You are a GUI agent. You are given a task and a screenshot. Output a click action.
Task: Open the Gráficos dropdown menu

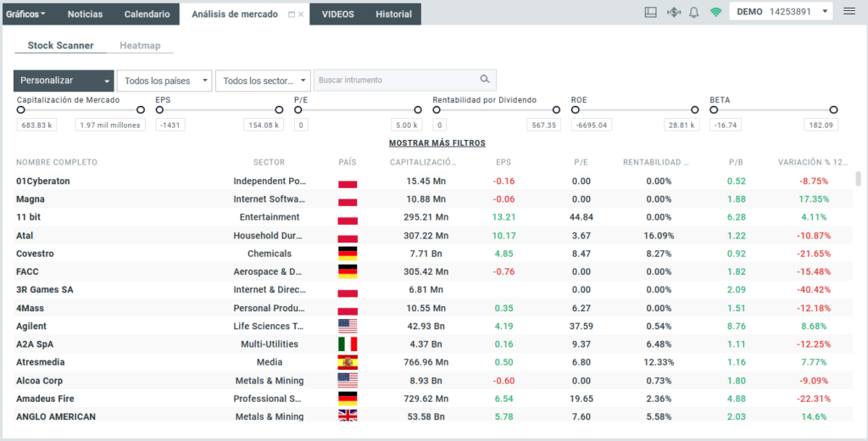tap(26, 14)
